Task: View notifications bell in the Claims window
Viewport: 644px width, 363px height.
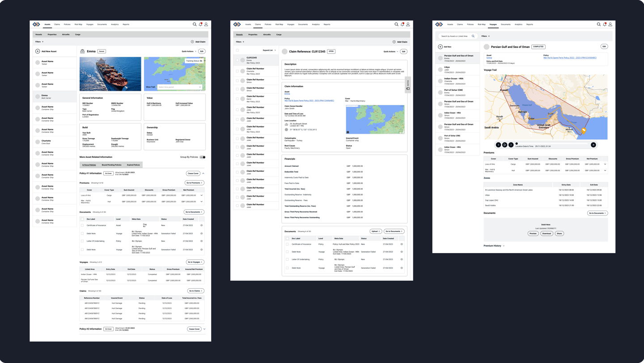Action: tap(402, 25)
